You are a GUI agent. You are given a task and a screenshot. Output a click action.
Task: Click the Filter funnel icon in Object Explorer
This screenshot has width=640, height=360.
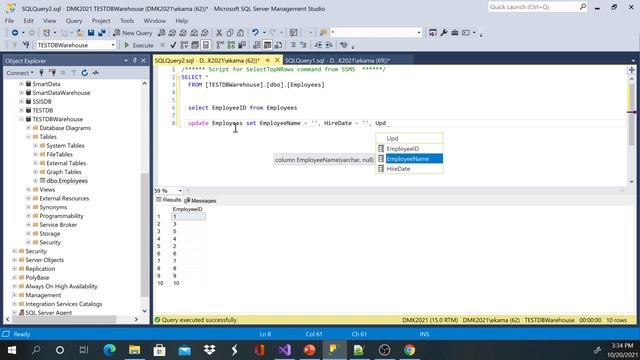coord(73,73)
